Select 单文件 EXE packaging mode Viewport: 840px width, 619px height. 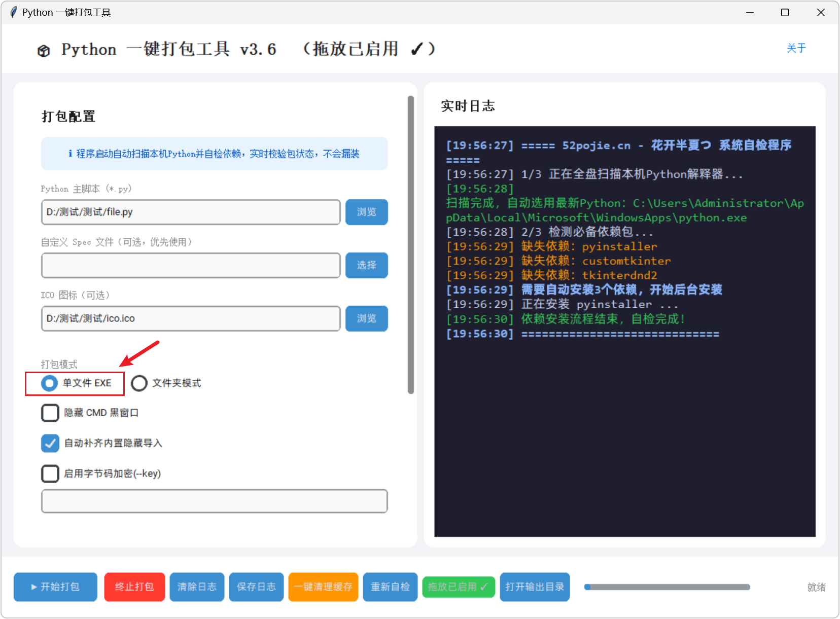coord(76,383)
